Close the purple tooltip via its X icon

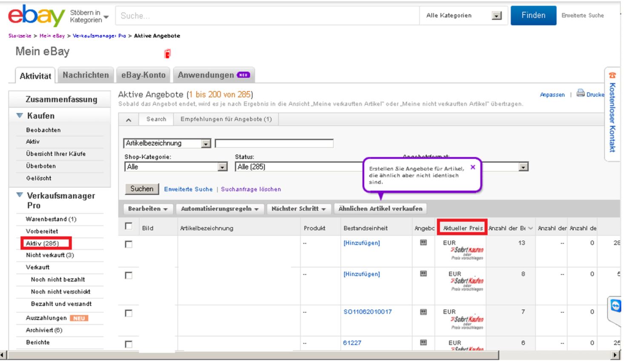click(472, 168)
